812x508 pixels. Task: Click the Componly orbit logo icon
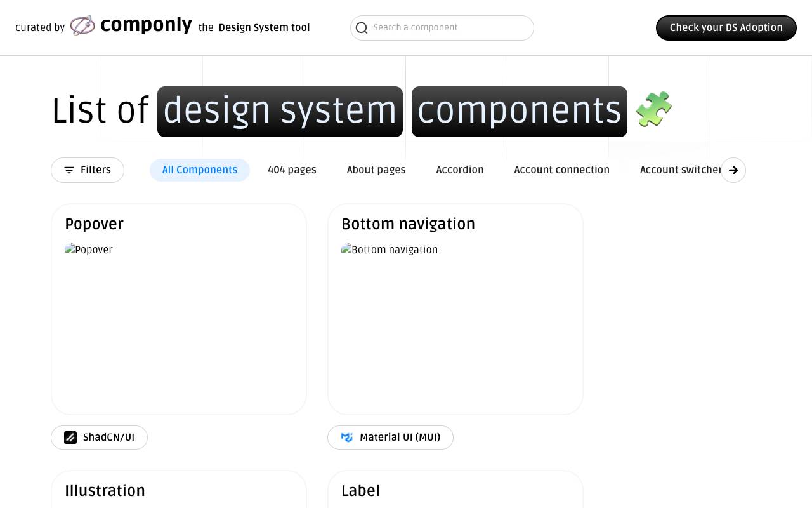tap(82, 25)
